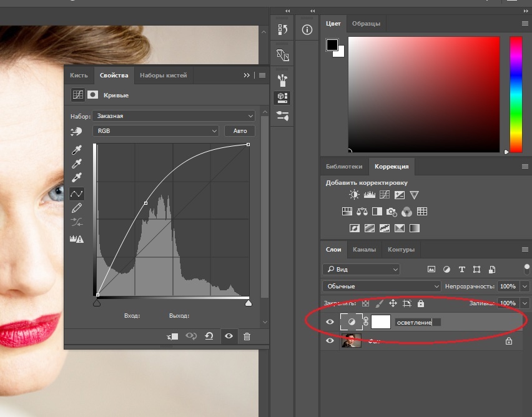Toggle layer visibility eye in Properties footer

point(229,336)
